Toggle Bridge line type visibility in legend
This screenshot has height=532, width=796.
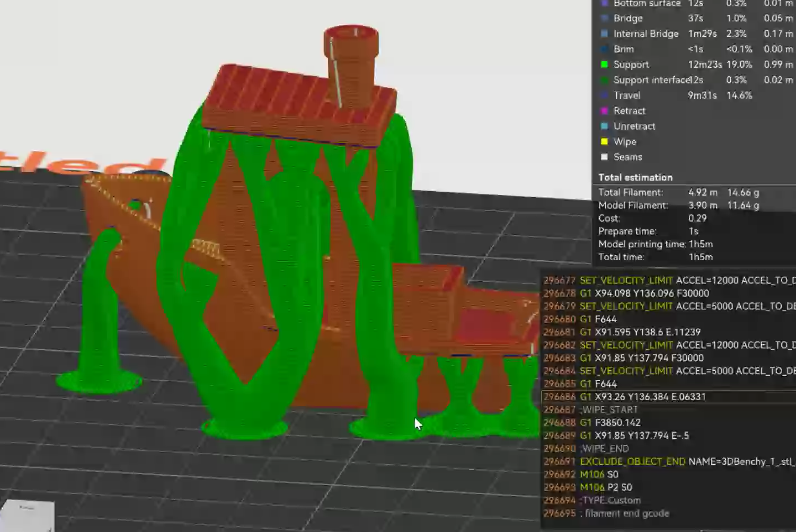[x=627, y=18]
